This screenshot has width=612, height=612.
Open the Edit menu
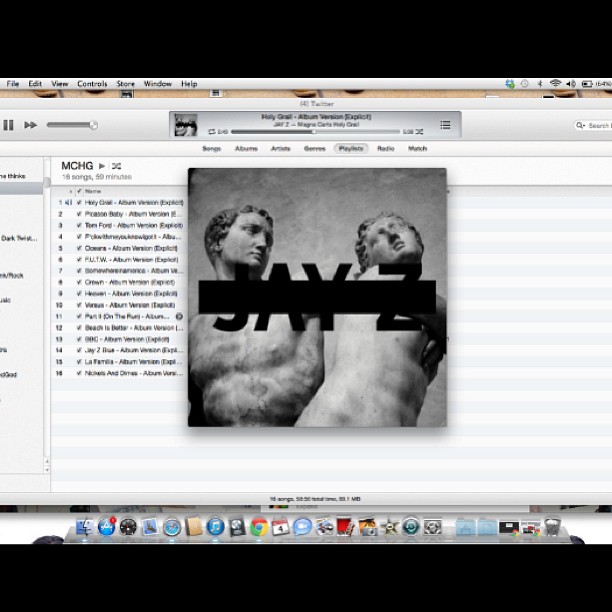click(35, 84)
